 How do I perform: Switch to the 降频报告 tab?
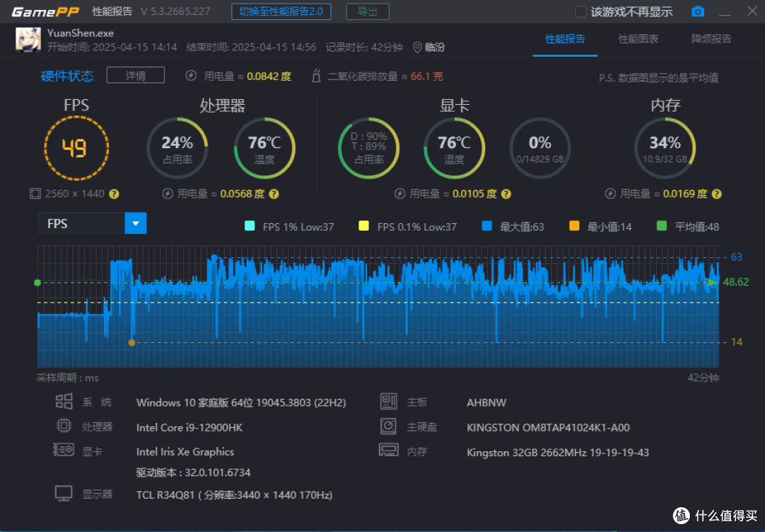coord(711,39)
